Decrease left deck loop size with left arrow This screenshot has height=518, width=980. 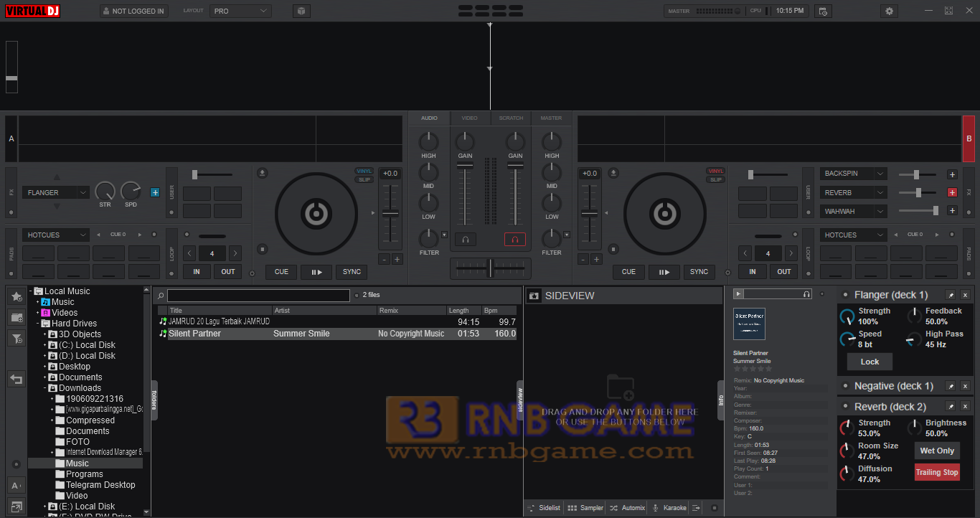189,253
